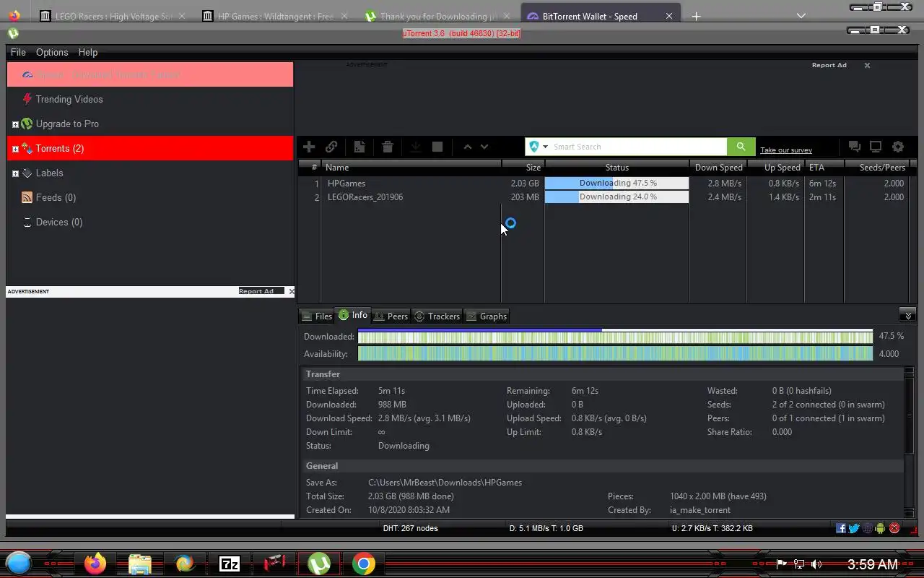The height and width of the screenshot is (578, 924).
Task: Click the green search magnifier button
Action: click(741, 147)
